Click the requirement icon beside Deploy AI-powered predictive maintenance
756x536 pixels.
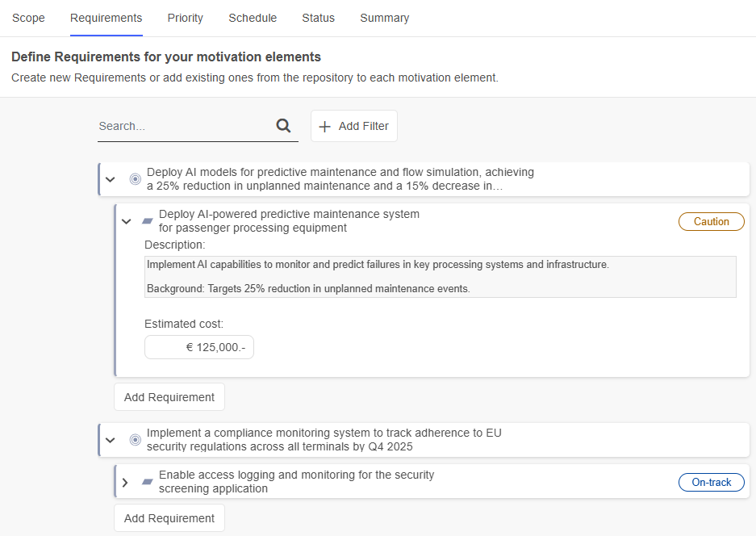(x=148, y=221)
